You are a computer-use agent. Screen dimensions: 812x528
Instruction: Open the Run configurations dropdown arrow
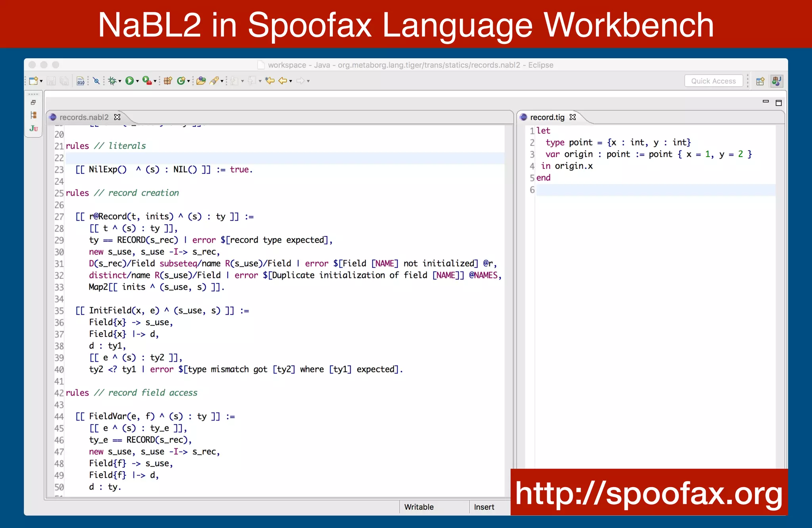coord(138,81)
